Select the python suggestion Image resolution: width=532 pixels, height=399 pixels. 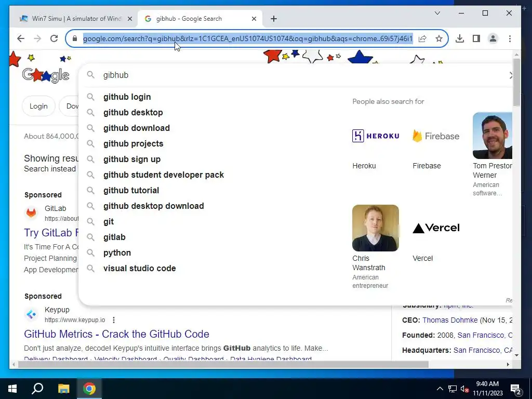pos(117,253)
